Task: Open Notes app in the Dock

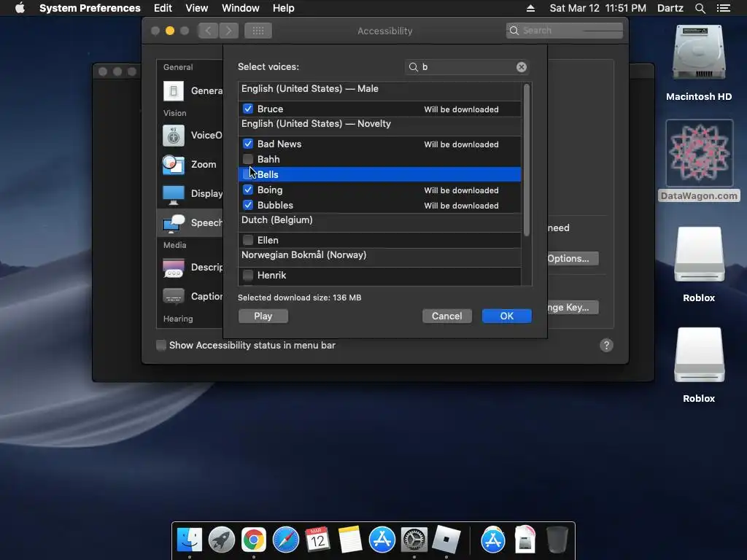Action: (x=349, y=540)
